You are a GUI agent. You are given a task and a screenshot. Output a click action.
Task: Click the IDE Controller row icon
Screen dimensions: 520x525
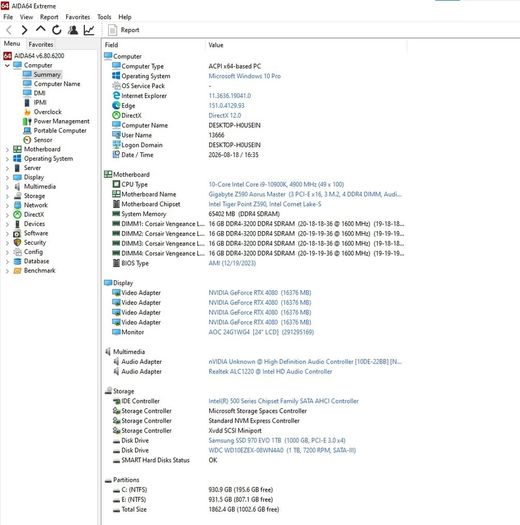point(116,401)
